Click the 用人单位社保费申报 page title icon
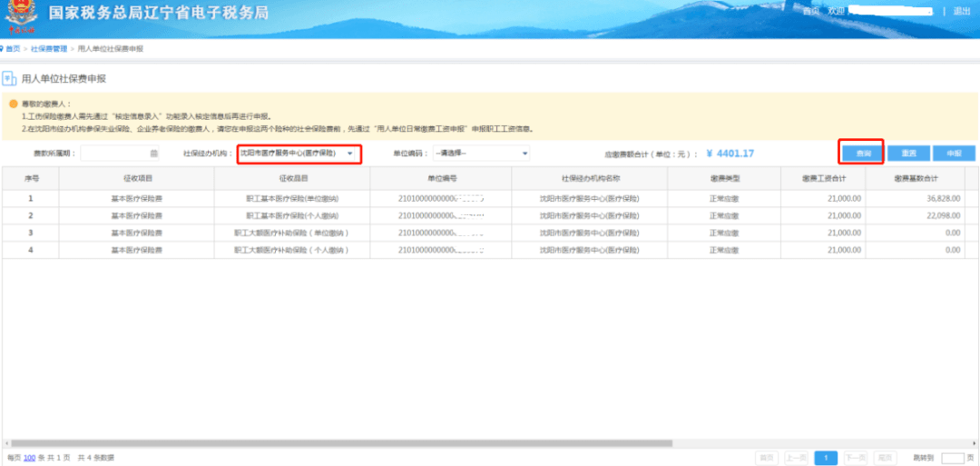 click(x=9, y=79)
